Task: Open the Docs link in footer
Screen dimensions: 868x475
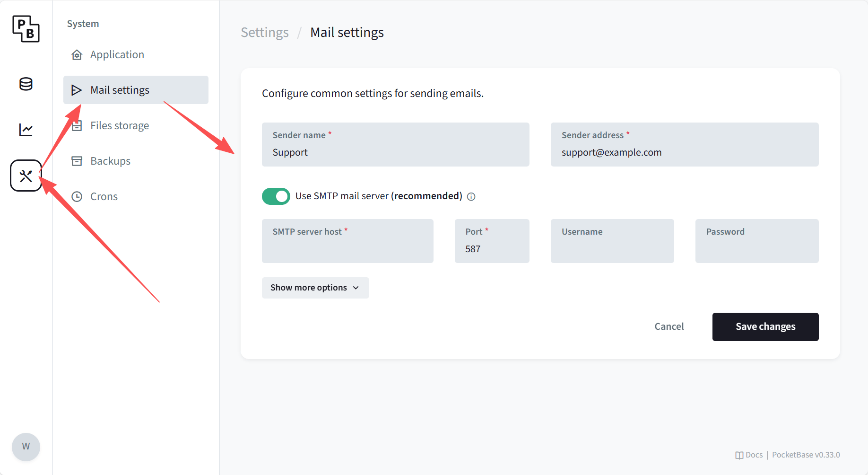Action: [749, 455]
